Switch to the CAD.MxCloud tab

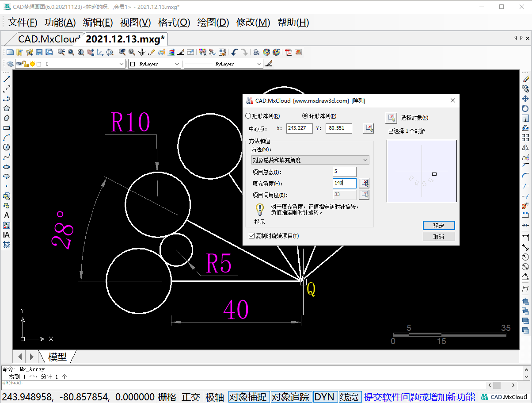[x=48, y=39]
